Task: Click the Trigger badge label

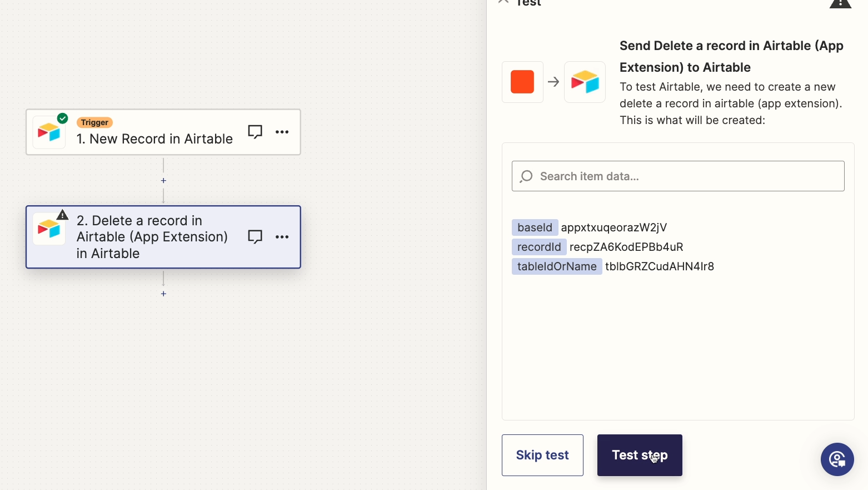Action: pos(94,122)
